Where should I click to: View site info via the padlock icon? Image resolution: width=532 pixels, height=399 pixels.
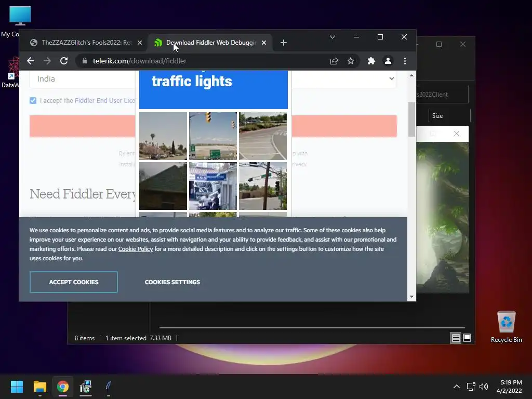85,61
